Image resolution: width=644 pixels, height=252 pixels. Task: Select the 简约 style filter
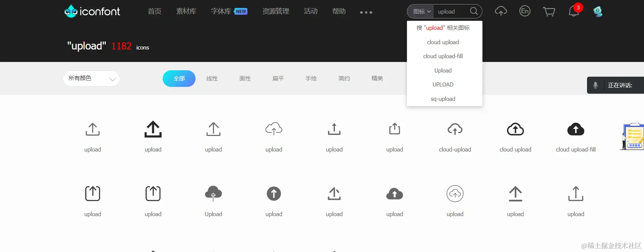(344, 79)
